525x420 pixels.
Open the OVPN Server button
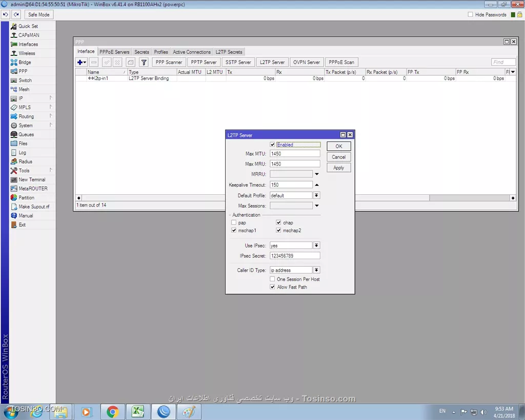coord(307,62)
